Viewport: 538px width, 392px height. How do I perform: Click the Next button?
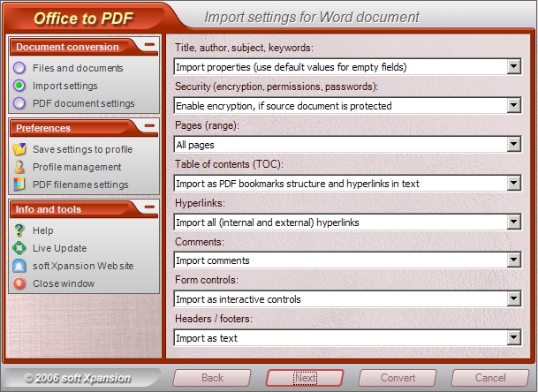click(x=305, y=378)
